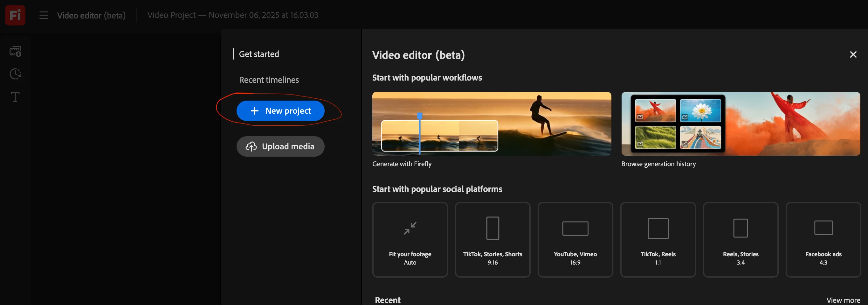Choose Reels, Stories 3:4 preset

point(741,239)
